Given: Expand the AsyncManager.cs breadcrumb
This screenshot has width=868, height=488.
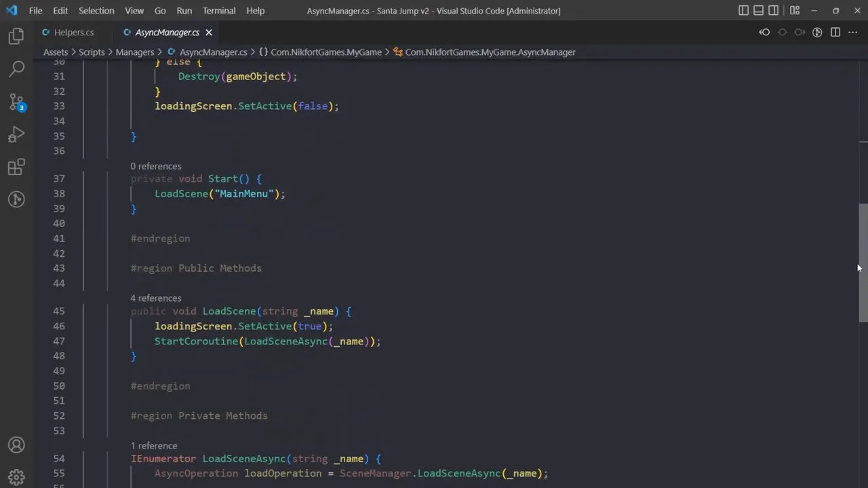Looking at the screenshot, I should (x=207, y=52).
